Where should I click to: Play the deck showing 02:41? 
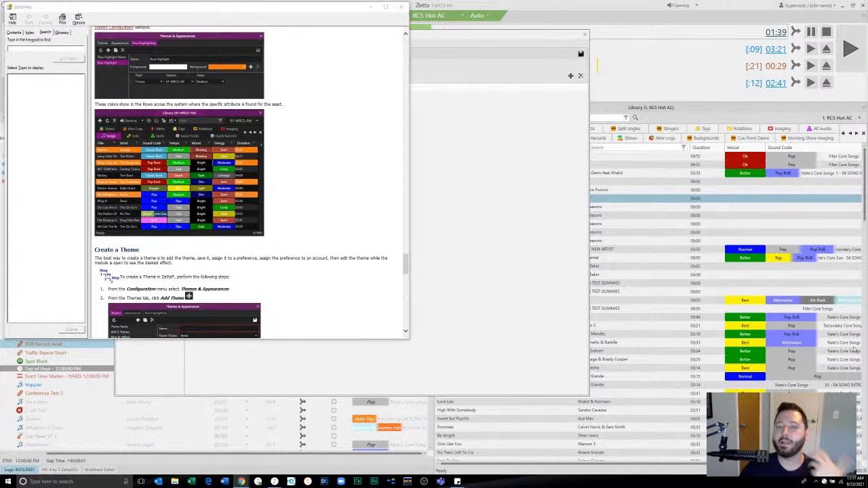(811, 83)
